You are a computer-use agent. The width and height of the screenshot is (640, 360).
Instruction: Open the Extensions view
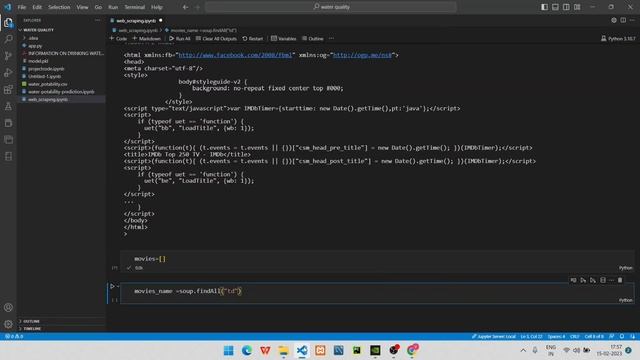8,89
